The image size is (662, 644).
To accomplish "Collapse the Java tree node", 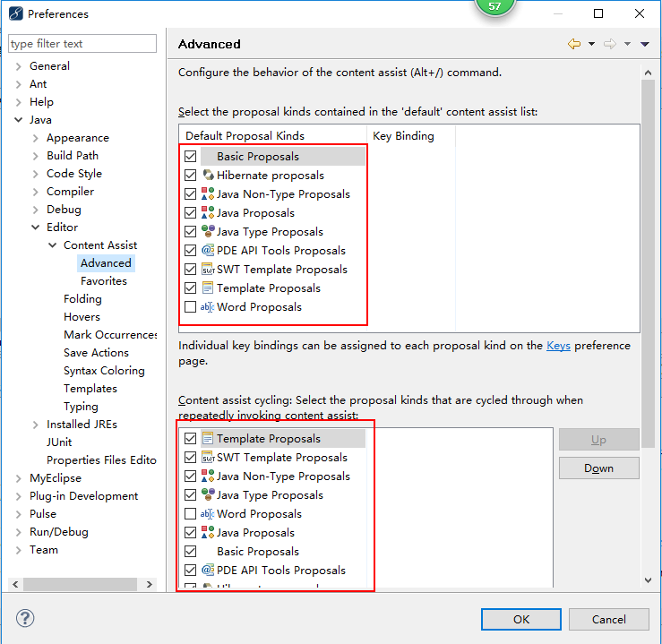I will coord(18,120).
